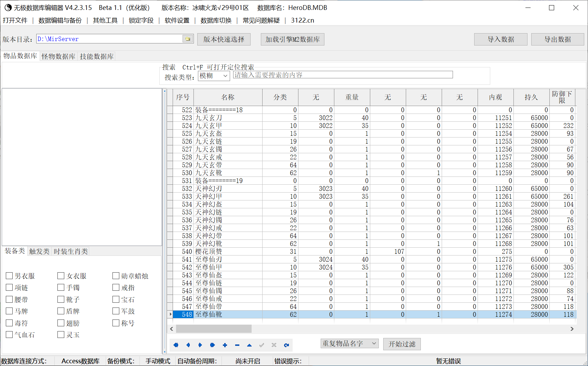The height and width of the screenshot is (366, 588).
Task: Insert a new record with plus icon
Action: 225,345
